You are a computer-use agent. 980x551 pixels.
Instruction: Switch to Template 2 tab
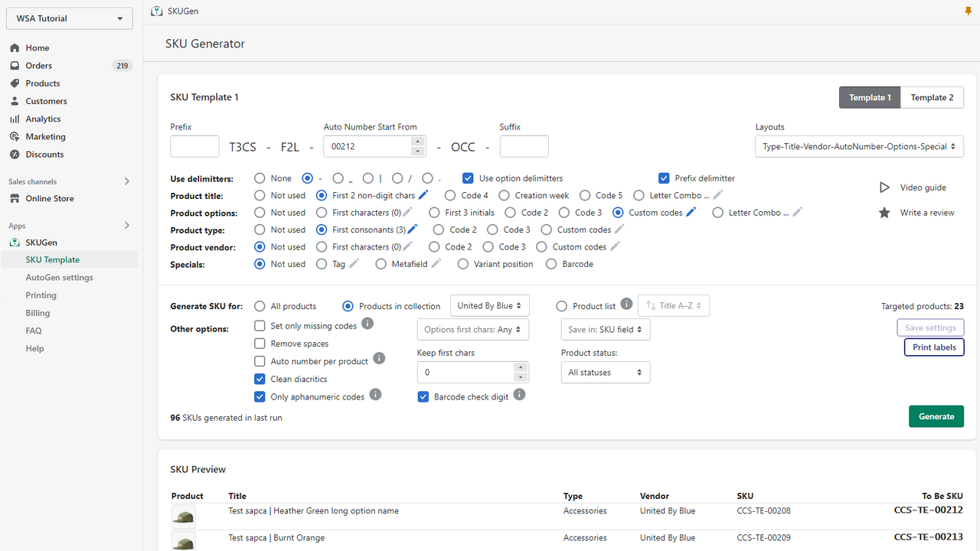click(x=932, y=97)
